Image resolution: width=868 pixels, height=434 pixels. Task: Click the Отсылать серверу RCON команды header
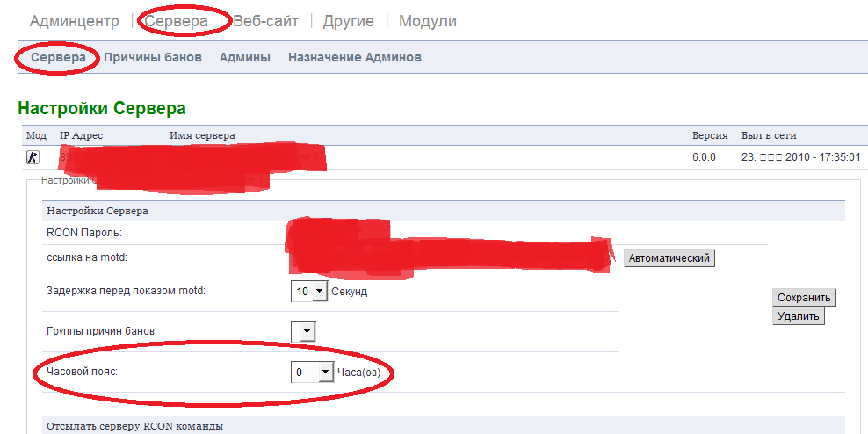point(135,426)
